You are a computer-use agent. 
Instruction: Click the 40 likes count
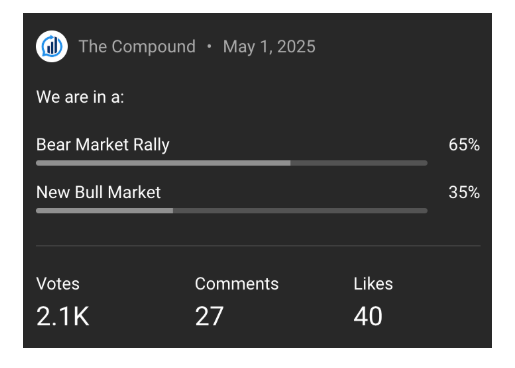click(x=368, y=316)
